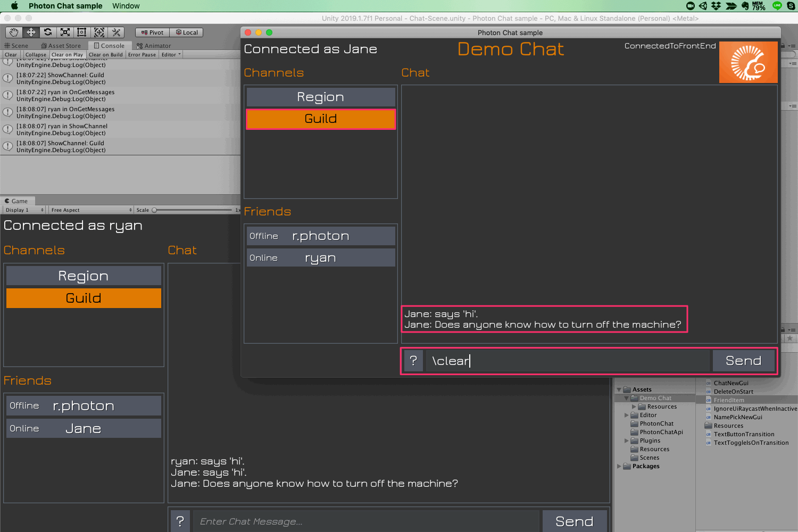Select the Guild channel in the ryan Game view
This screenshot has height=532, width=798.
coord(84,298)
